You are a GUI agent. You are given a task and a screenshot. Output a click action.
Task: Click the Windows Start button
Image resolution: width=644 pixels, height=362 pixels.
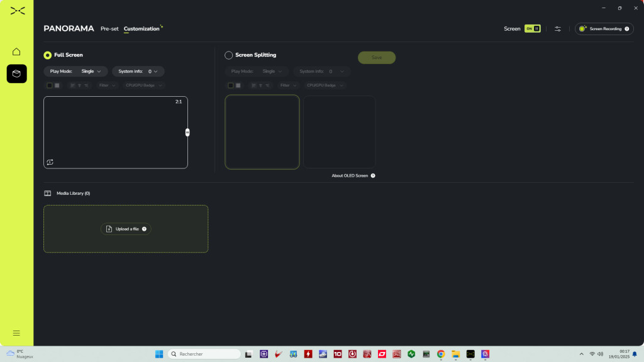point(159,354)
